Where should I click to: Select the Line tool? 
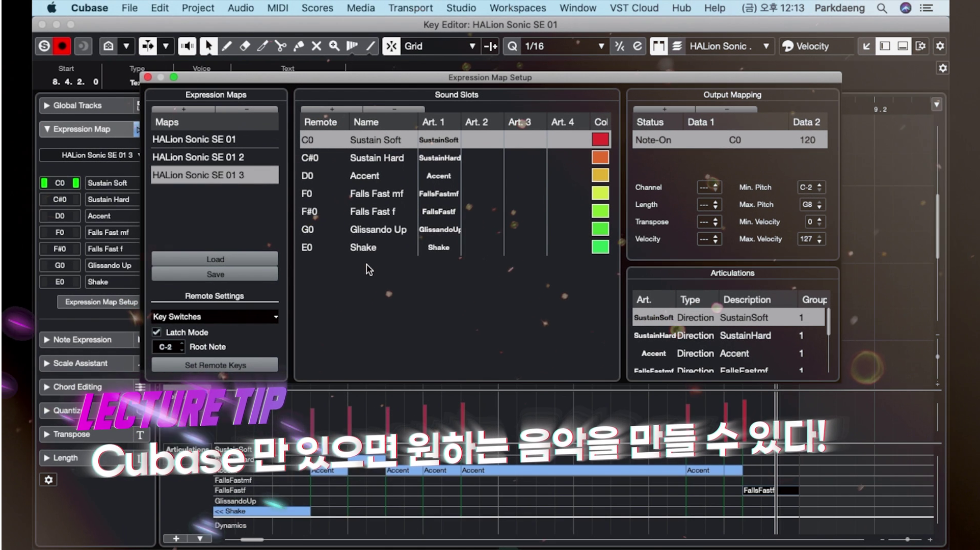(370, 46)
